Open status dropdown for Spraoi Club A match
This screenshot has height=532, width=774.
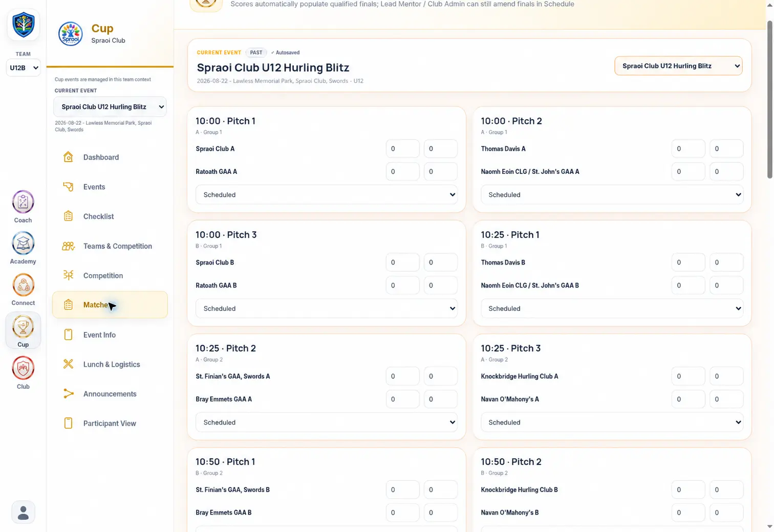click(x=327, y=195)
